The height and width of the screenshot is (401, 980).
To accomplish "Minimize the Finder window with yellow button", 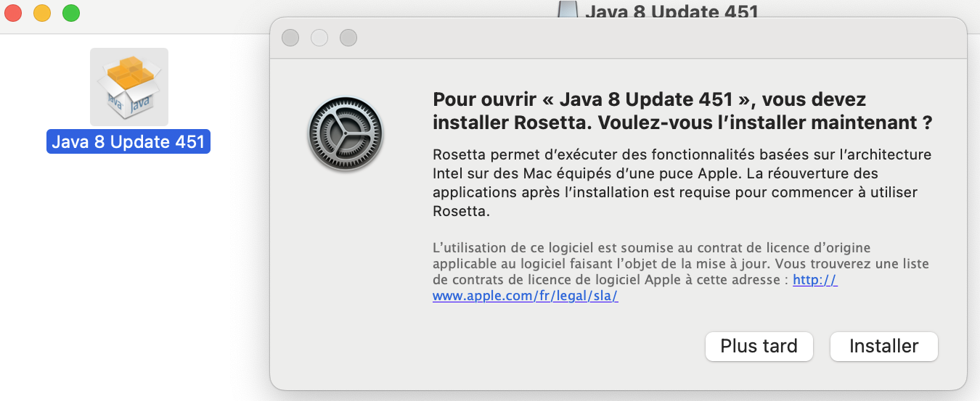I will [x=42, y=12].
